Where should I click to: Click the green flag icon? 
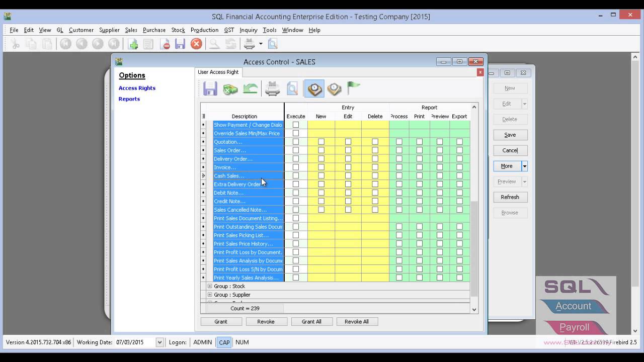354,89
